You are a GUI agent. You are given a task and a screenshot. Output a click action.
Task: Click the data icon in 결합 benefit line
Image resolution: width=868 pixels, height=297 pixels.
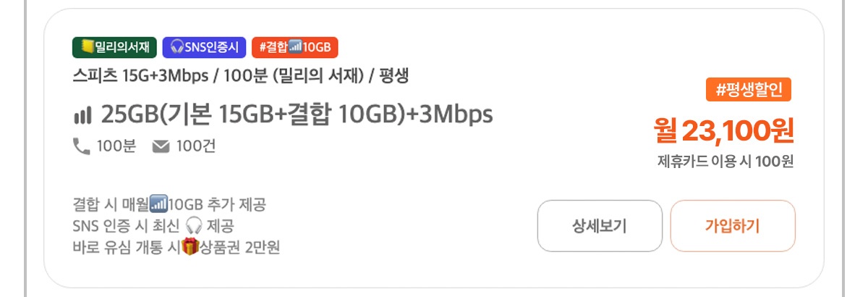(158, 204)
